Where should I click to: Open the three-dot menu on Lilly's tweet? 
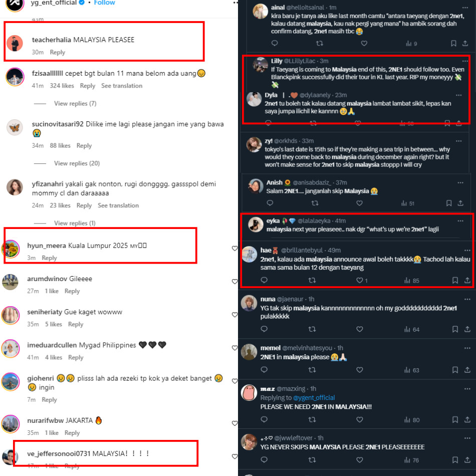pos(465,61)
